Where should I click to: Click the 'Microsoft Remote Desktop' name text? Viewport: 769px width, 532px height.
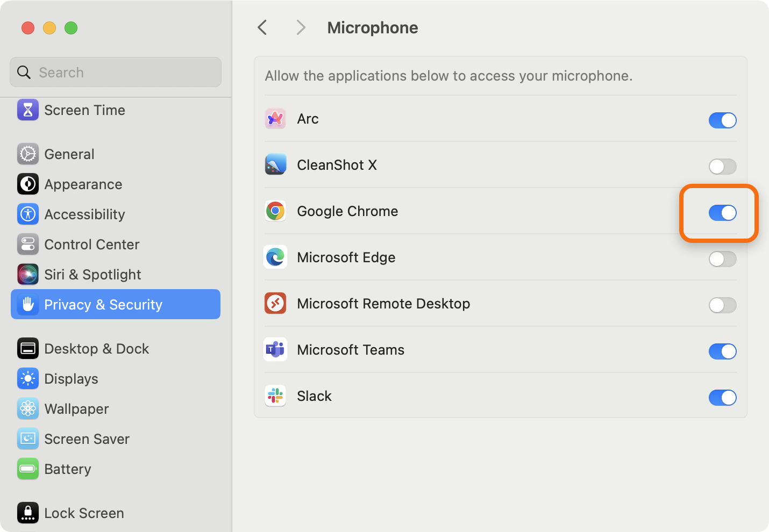tap(383, 304)
